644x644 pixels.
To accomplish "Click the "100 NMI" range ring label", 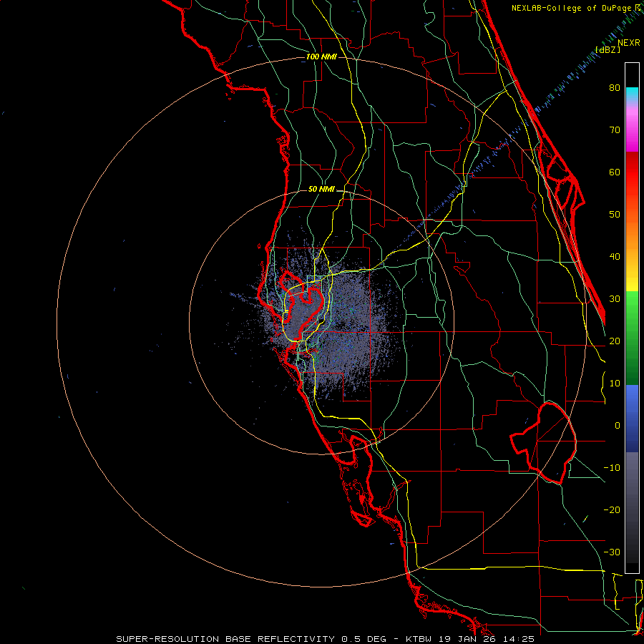I will [x=321, y=57].
